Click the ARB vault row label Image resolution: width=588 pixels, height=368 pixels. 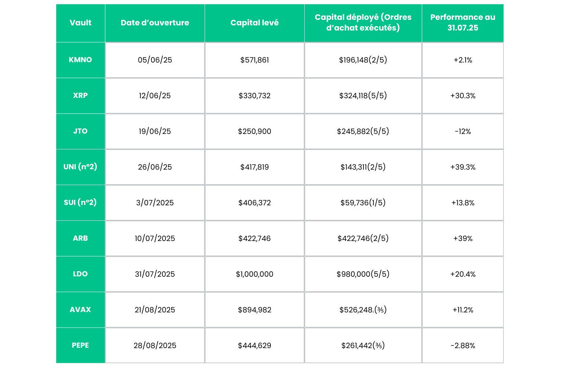coord(80,238)
